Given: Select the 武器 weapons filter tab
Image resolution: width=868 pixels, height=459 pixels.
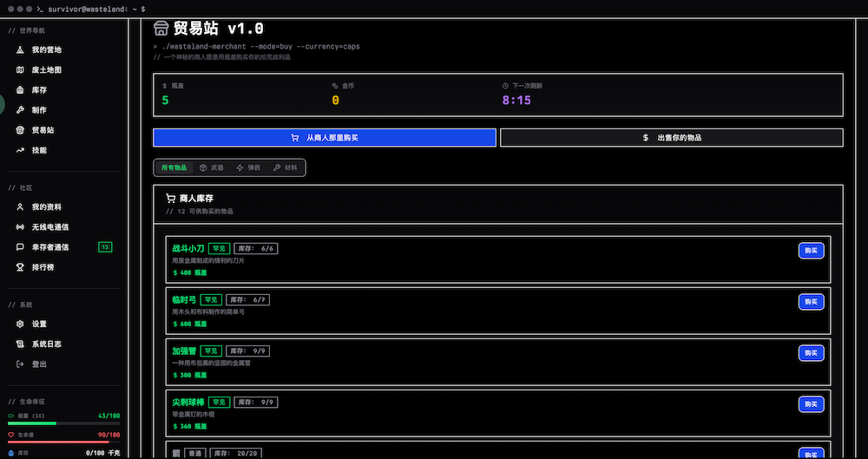Looking at the screenshot, I should point(211,167).
